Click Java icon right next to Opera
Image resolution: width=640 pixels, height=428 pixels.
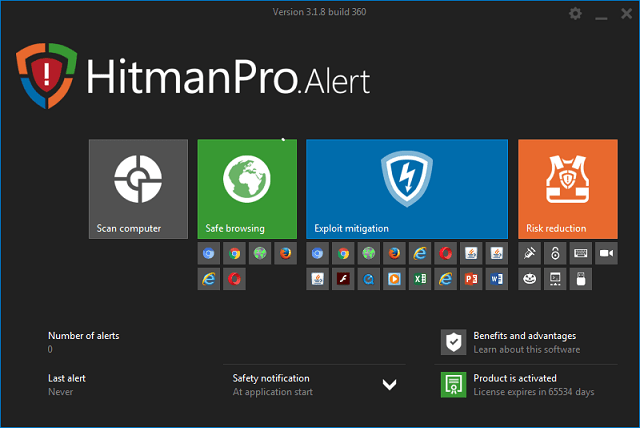471,253
